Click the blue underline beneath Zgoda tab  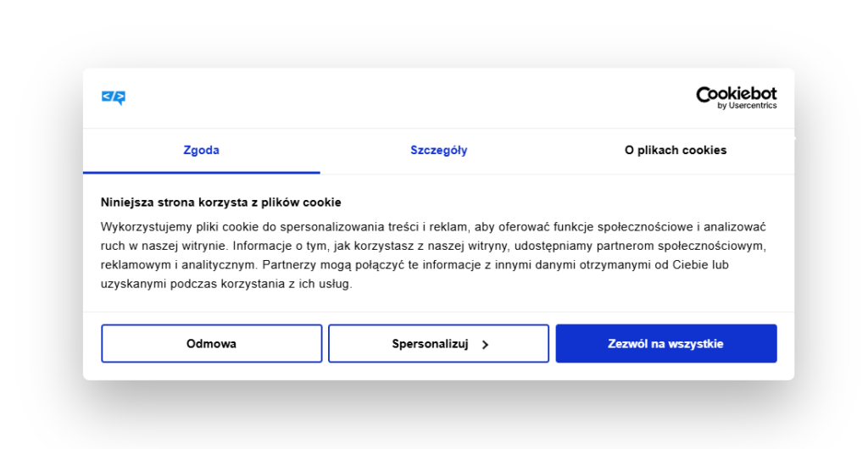pyautogui.click(x=201, y=172)
